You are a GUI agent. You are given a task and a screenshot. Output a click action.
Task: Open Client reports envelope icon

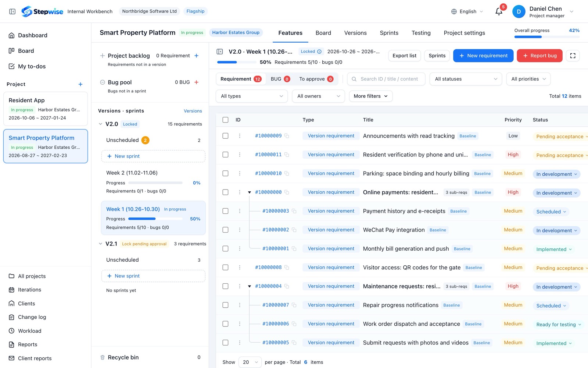(11, 358)
